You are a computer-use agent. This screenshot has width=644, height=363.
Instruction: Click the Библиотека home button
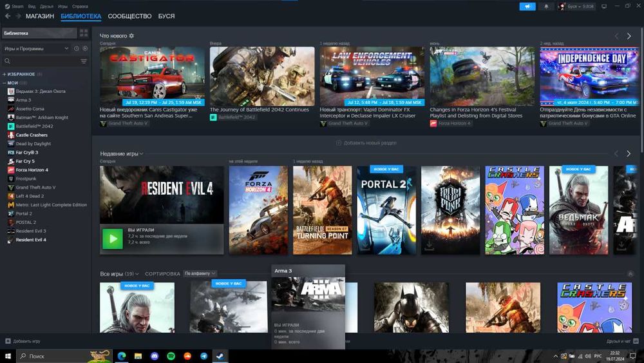(39, 33)
